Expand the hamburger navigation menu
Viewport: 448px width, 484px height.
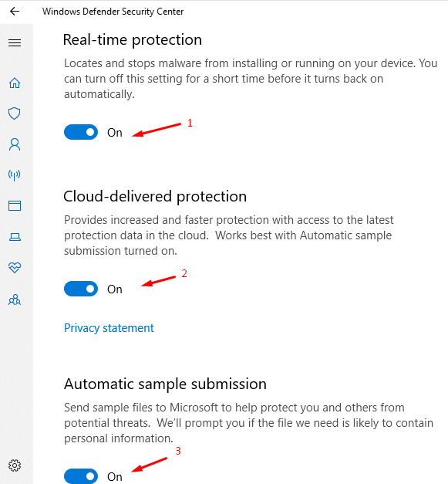pos(15,42)
